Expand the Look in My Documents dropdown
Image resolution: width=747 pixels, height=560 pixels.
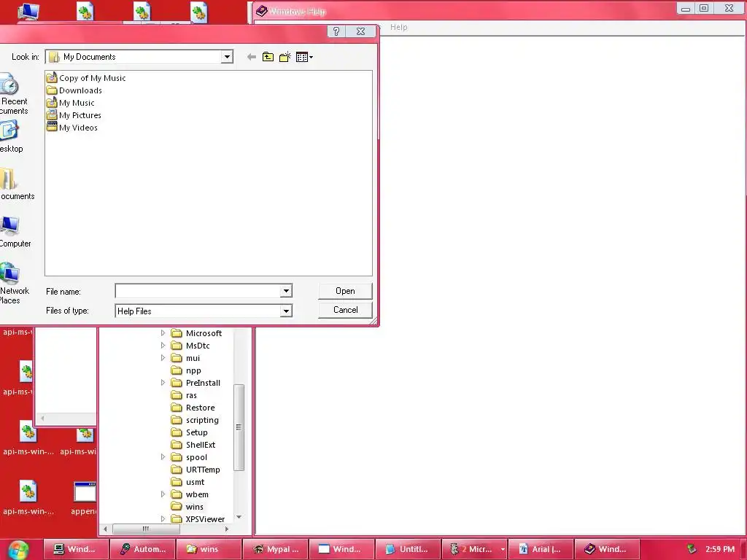point(228,57)
